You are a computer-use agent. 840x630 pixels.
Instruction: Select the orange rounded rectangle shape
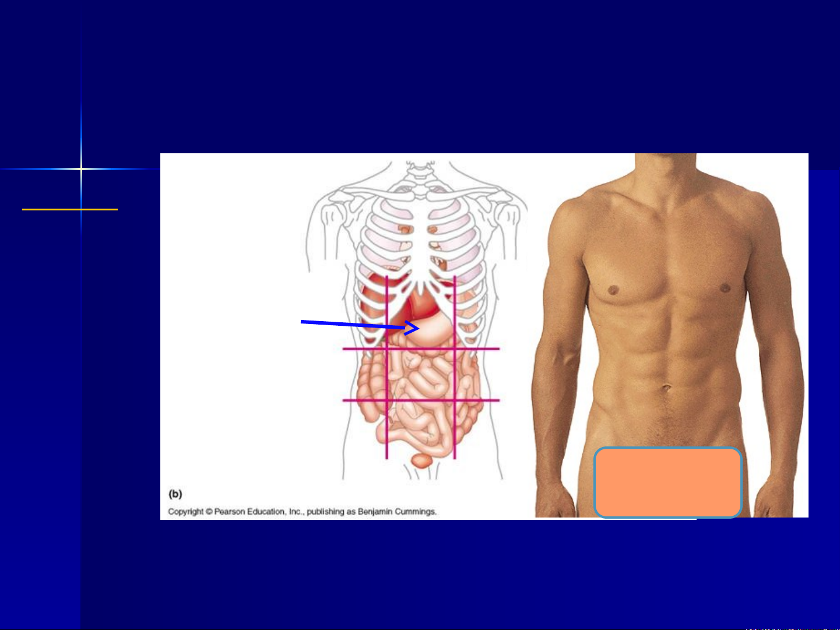668,482
